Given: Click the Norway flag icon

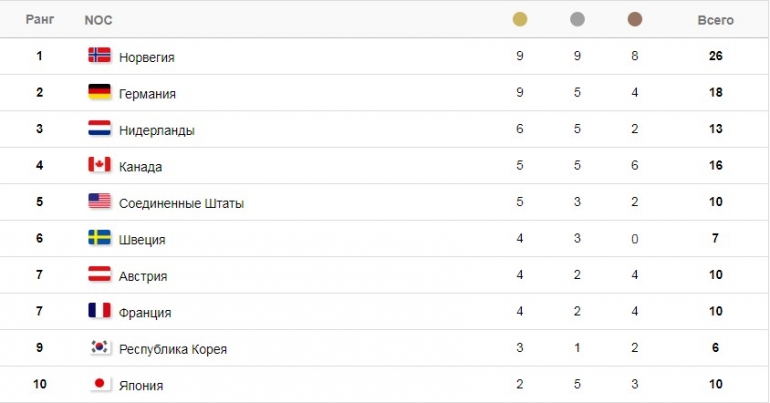Looking at the screenshot, I should tap(99, 55).
